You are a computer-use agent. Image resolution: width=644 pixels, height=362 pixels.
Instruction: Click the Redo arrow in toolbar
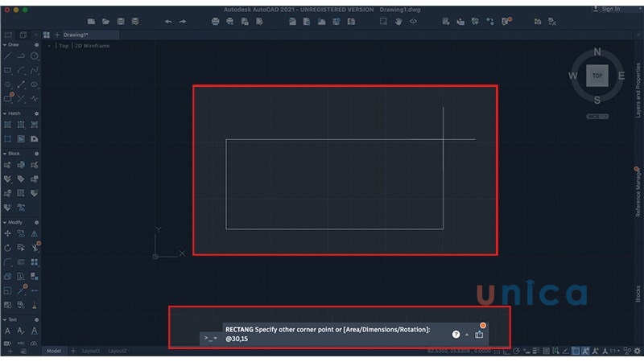(183, 22)
